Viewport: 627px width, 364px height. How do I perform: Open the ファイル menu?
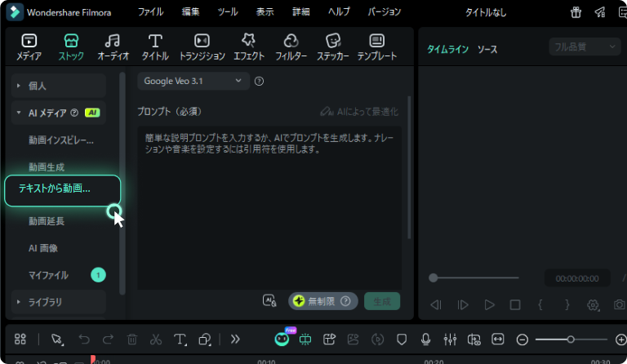click(x=150, y=12)
